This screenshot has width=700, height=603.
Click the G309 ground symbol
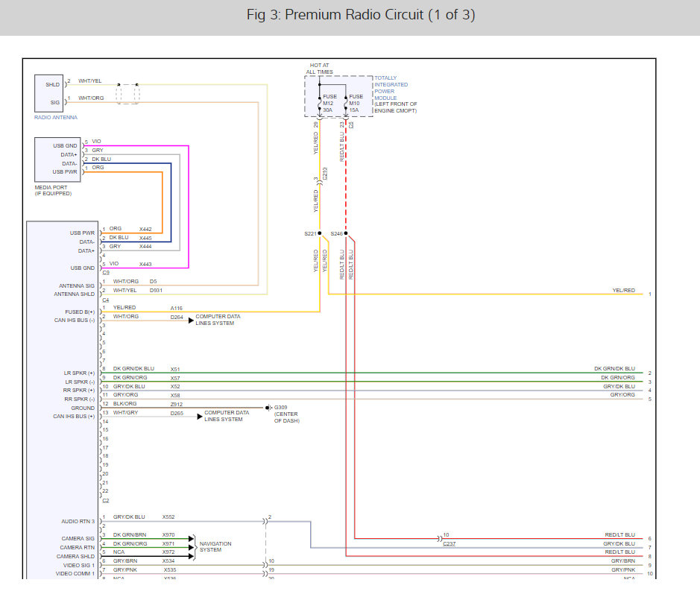(268, 408)
